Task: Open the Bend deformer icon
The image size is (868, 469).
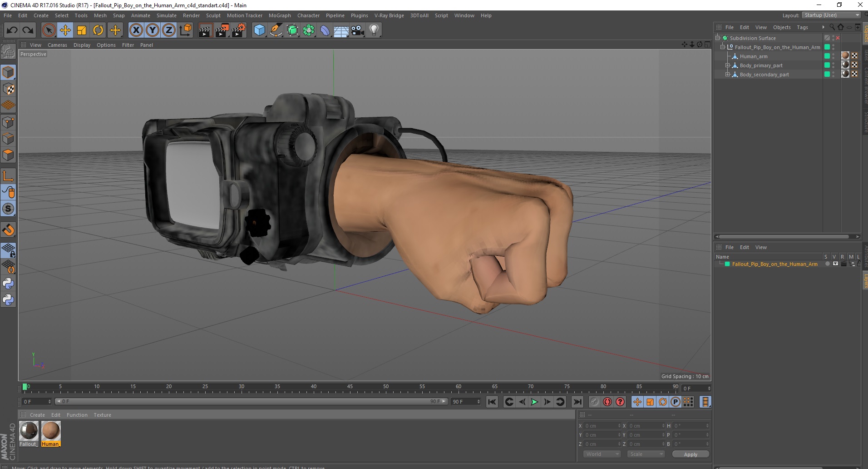Action: click(x=325, y=30)
